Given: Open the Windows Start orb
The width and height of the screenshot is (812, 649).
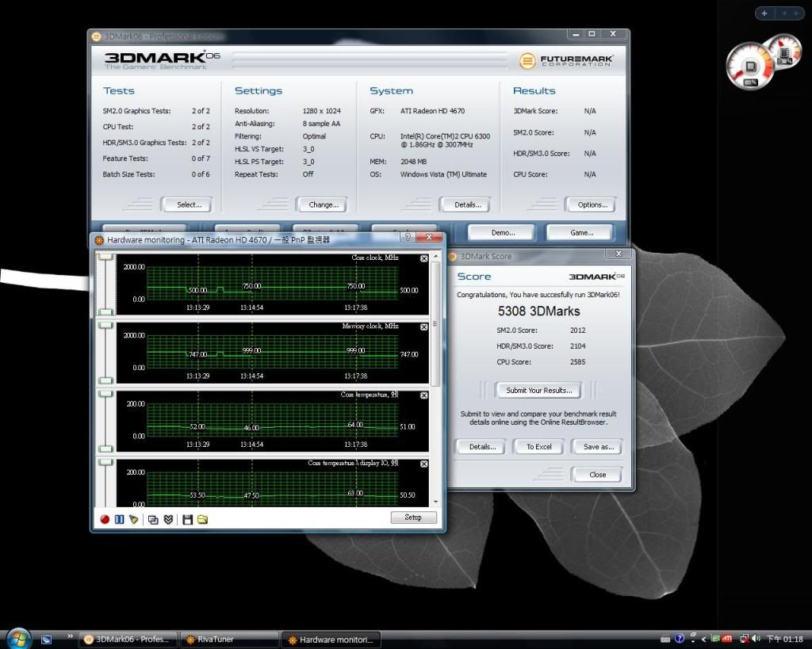Looking at the screenshot, I should (x=19, y=639).
